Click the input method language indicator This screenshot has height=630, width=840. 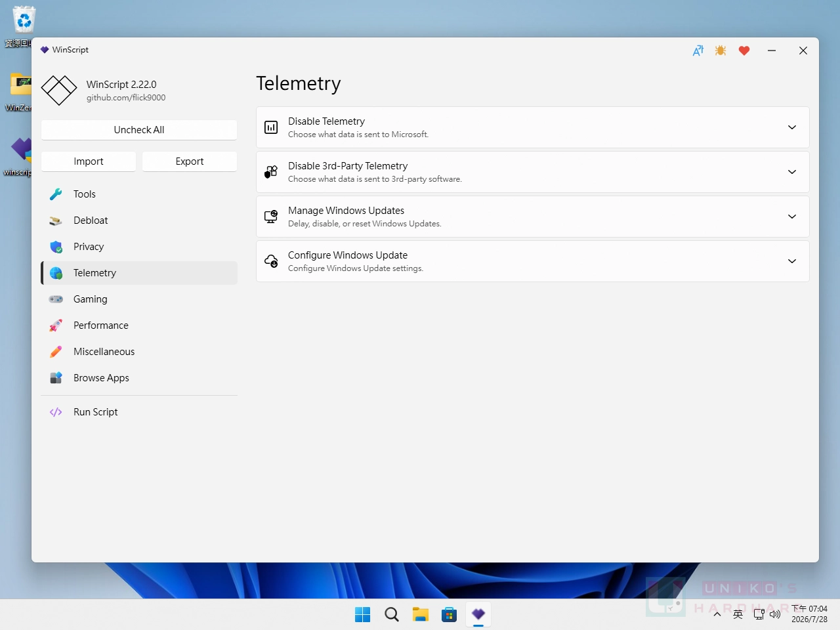[x=738, y=614]
